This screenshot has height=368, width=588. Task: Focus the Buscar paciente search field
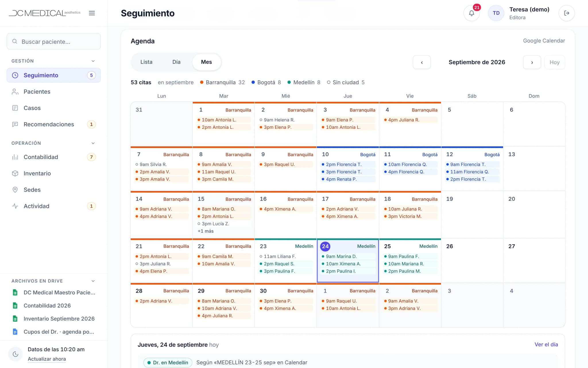pyautogui.click(x=54, y=41)
